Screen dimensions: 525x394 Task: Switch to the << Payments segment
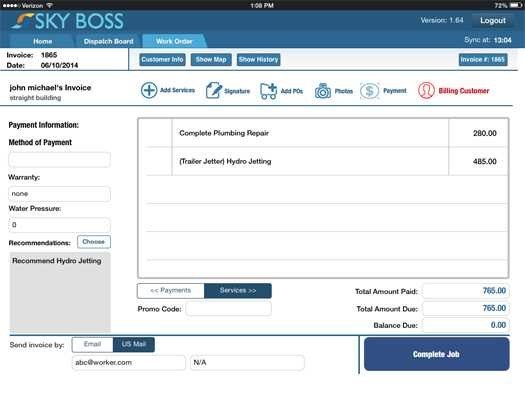click(170, 291)
